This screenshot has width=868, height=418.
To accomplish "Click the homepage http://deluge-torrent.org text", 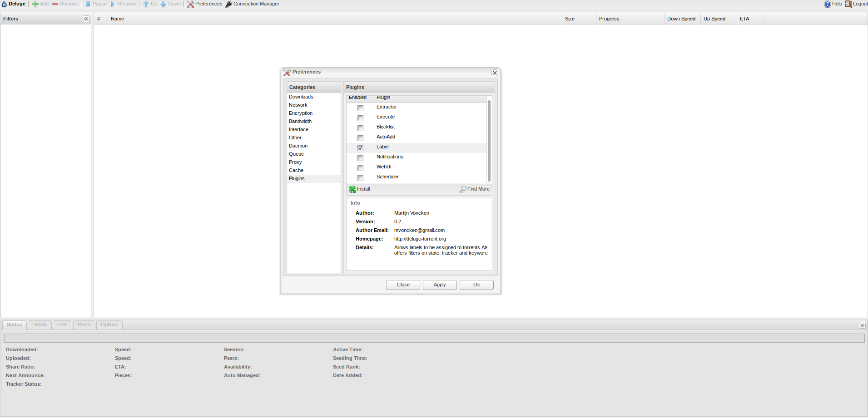I will pos(420,239).
